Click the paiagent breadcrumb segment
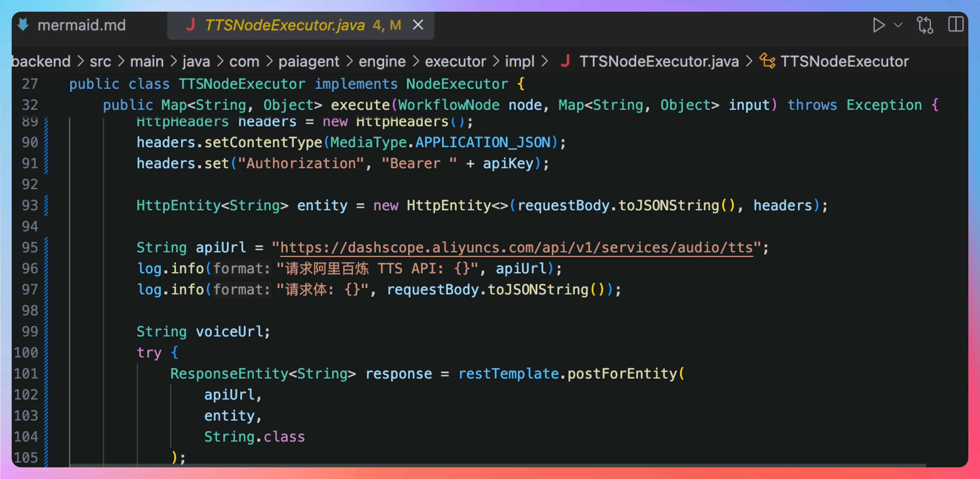Screen dimensions: 980x479 pos(308,62)
